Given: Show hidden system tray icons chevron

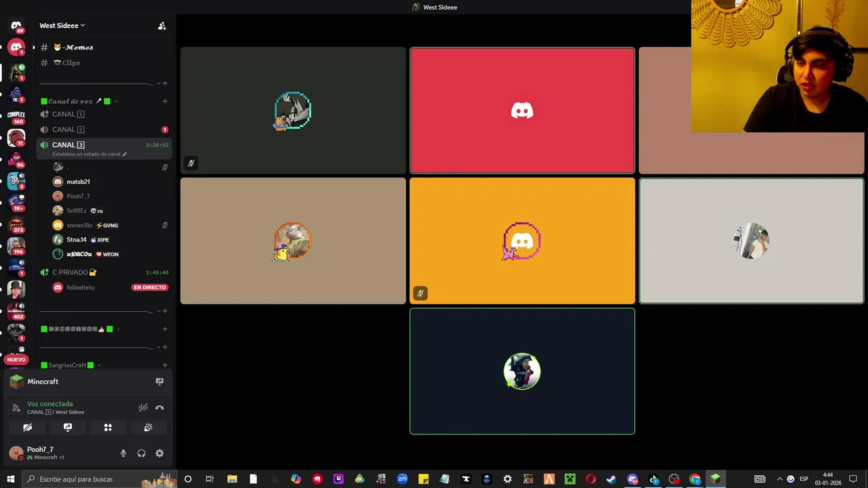Looking at the screenshot, I should click(779, 479).
